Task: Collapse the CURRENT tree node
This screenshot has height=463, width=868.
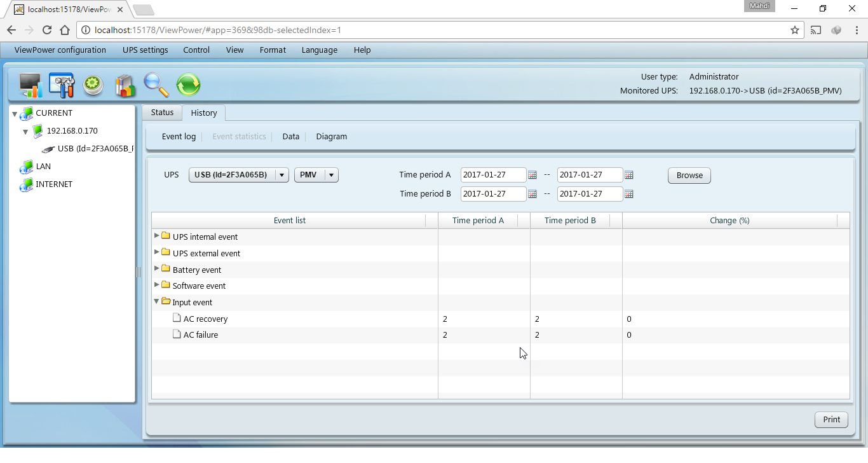Action: [x=15, y=114]
